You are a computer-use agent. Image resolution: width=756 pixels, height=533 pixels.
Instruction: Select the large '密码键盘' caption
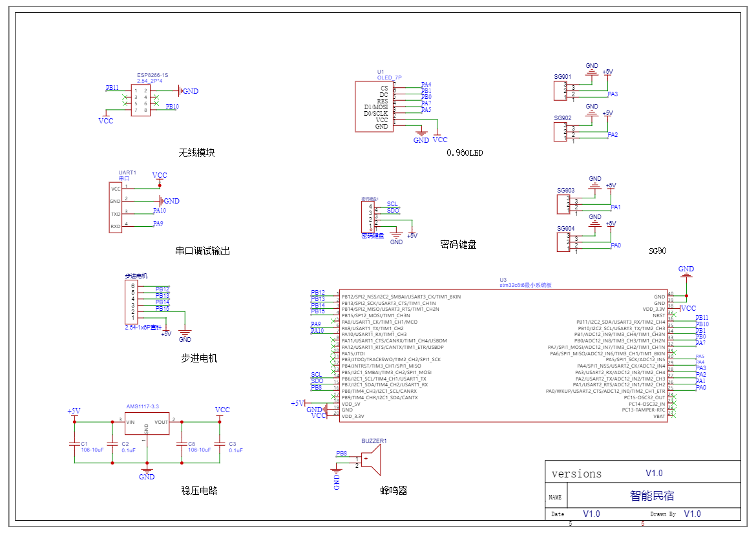coord(459,245)
